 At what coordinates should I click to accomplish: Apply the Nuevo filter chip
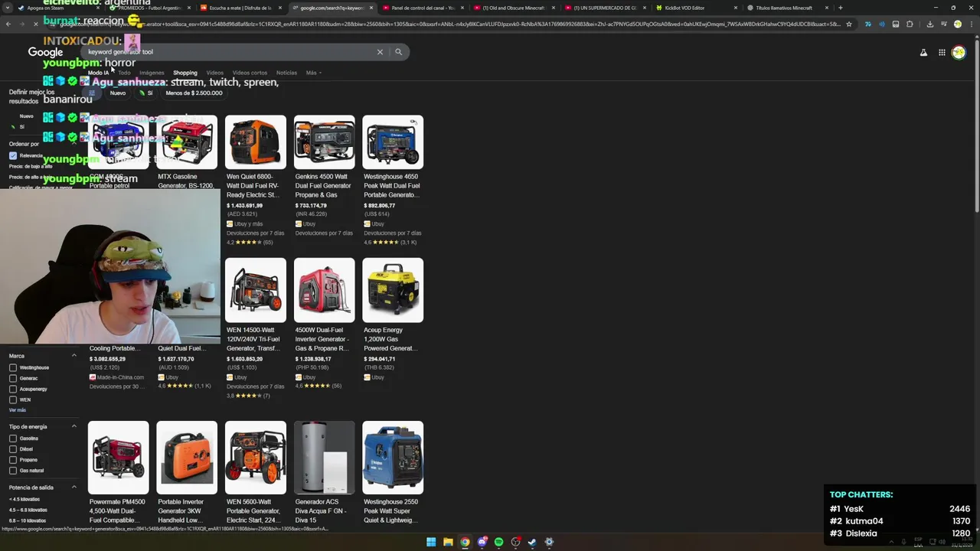(117, 93)
